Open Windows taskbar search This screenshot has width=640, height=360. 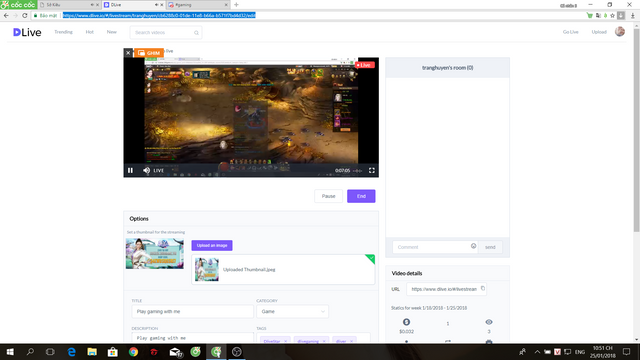pyautogui.click(x=30, y=352)
